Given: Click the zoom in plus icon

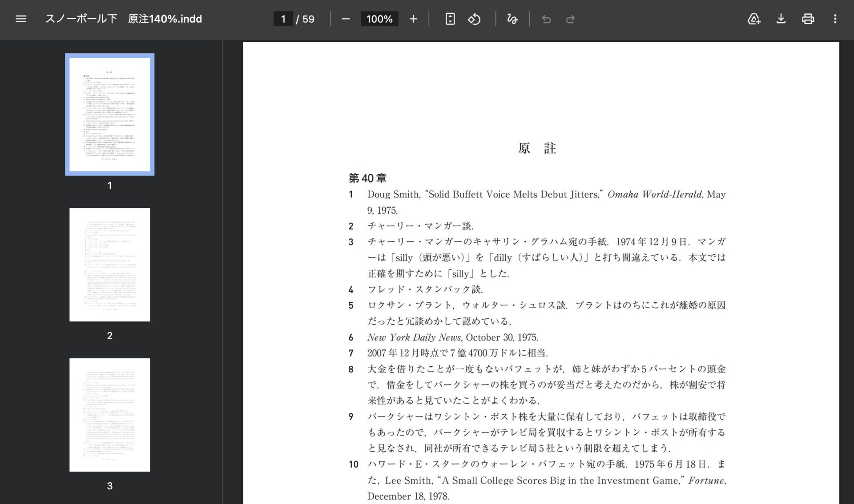Looking at the screenshot, I should [x=413, y=19].
